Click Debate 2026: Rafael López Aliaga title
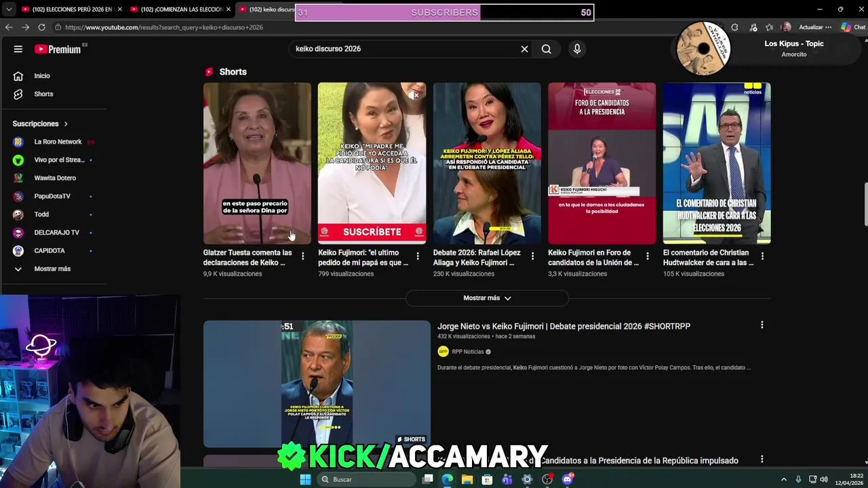The width and height of the screenshot is (868, 488). 477,258
